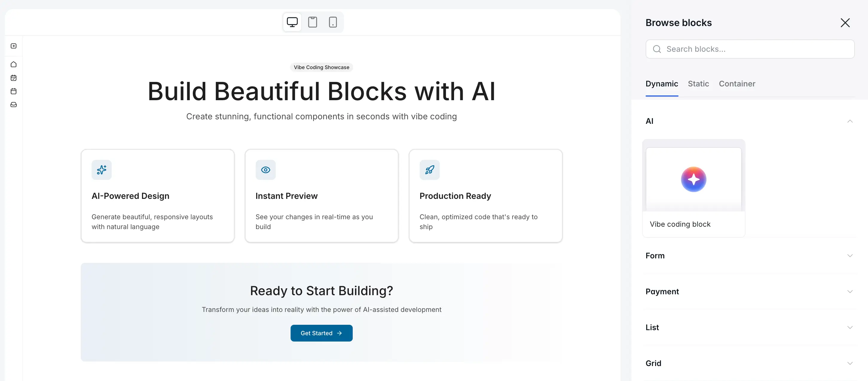
Task: Select the Vibe coding block thumbnail
Action: (693, 179)
